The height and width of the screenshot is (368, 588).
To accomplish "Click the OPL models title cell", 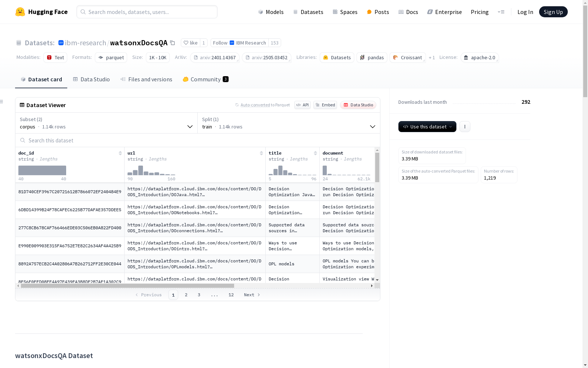I will 293,264.
